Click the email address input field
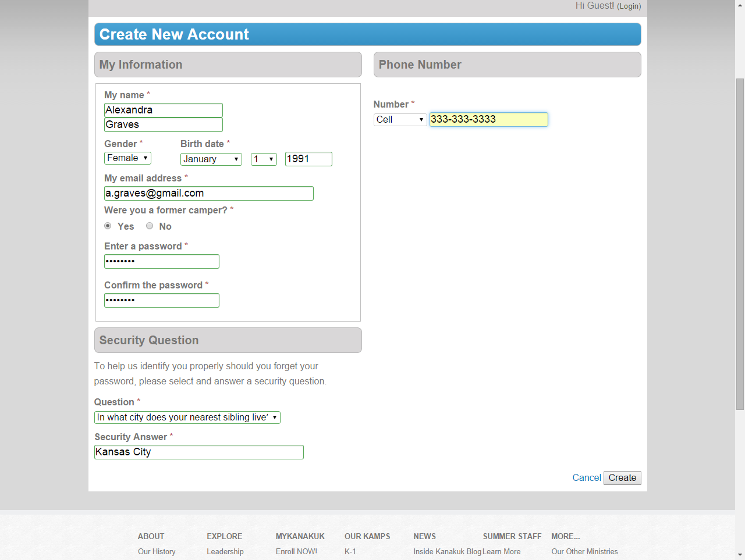745x560 pixels. click(208, 194)
